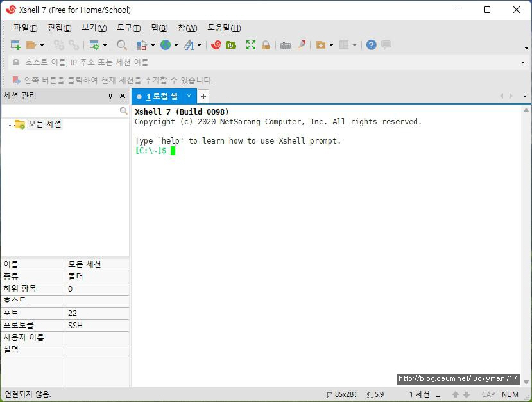Toggle full screen green arrows icon
This screenshot has height=402, width=532.
251,45
